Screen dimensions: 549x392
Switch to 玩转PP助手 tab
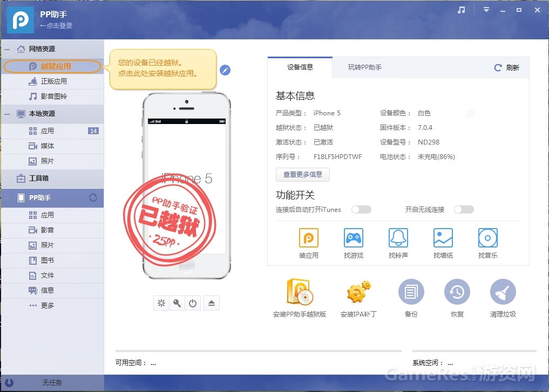(365, 67)
